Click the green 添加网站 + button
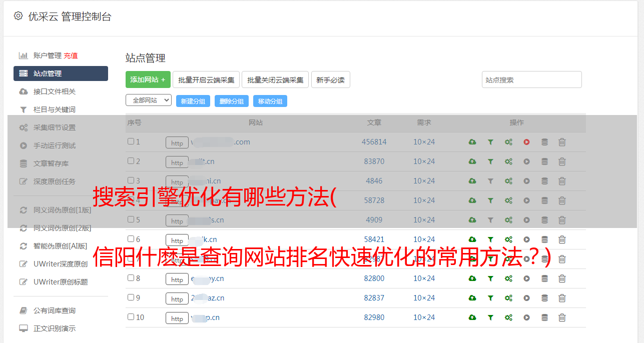Screen dimensions: 644x343 tap(148, 79)
